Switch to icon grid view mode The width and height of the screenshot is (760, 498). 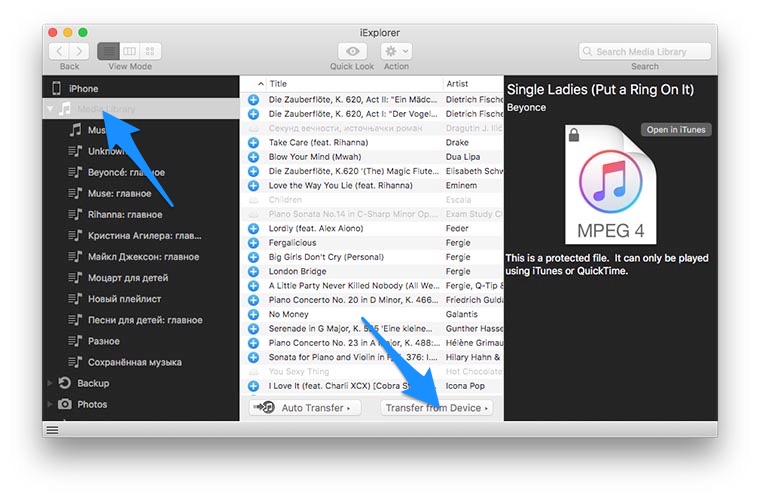[x=150, y=51]
